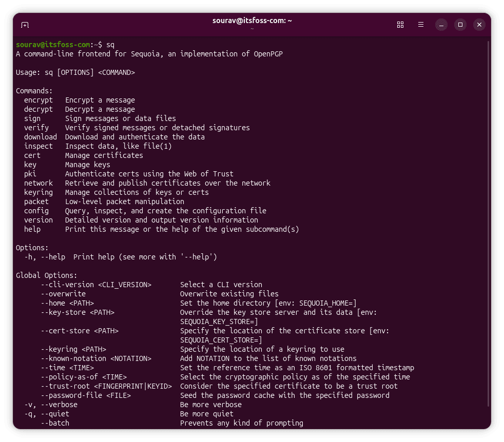Click the 'packet' command row
The height and width of the screenshot is (442, 504).
104,202
